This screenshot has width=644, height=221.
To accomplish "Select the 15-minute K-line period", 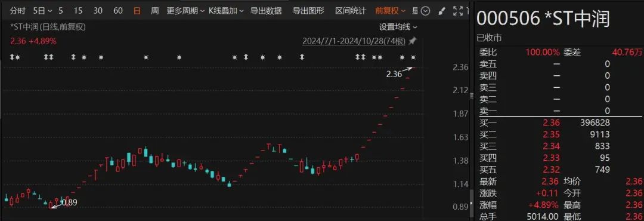I will [x=78, y=11].
